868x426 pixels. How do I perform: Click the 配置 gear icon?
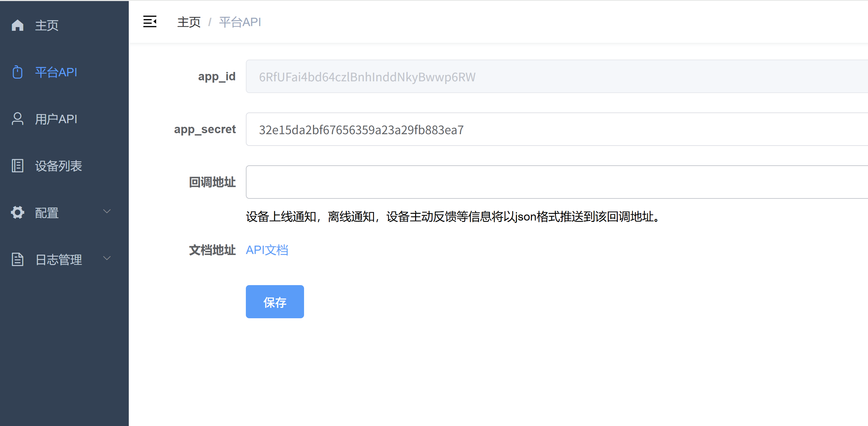click(x=17, y=212)
